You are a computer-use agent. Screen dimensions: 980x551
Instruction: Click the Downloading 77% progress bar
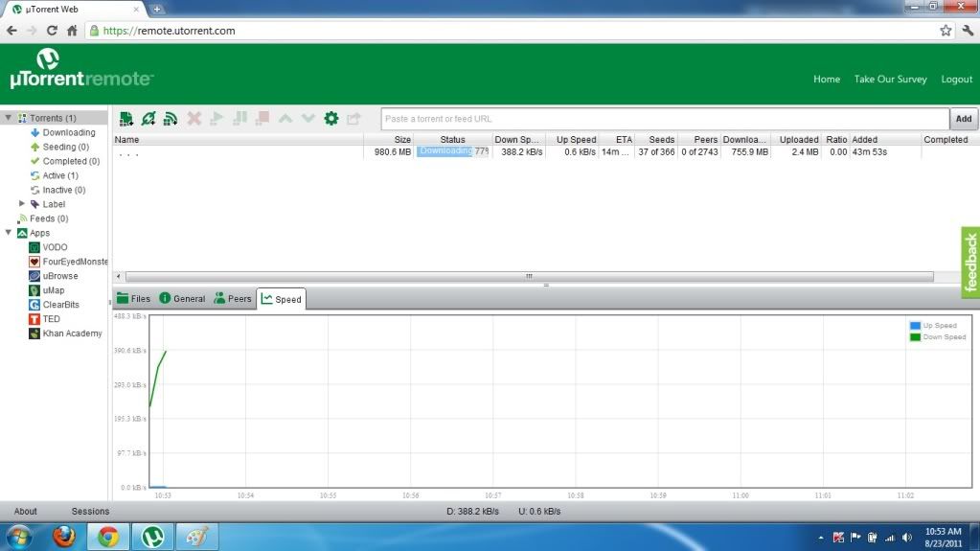click(452, 151)
